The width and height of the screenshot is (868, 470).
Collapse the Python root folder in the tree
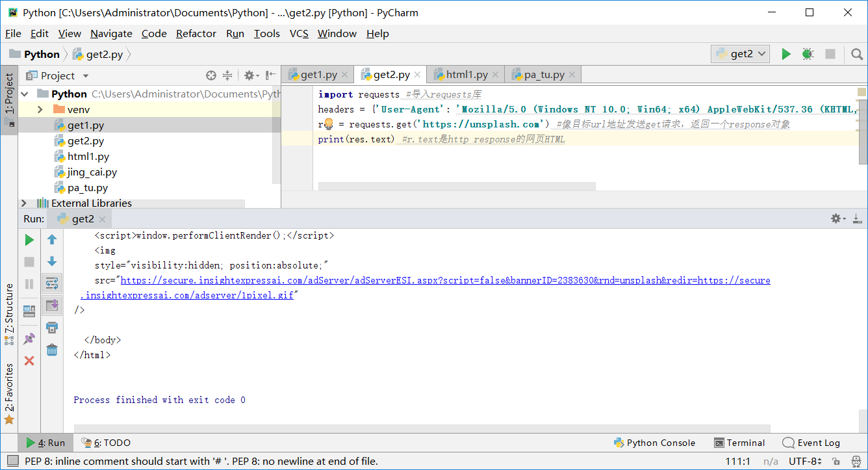click(25, 94)
